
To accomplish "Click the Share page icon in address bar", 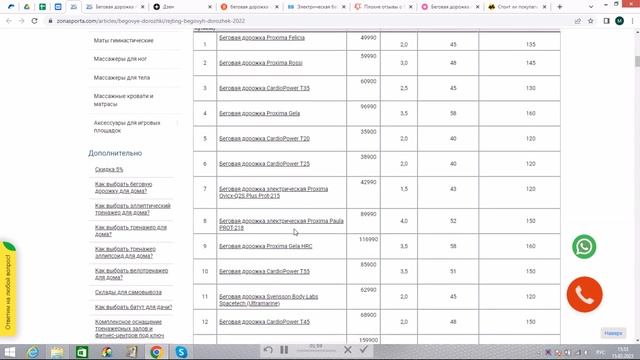I will [578, 21].
